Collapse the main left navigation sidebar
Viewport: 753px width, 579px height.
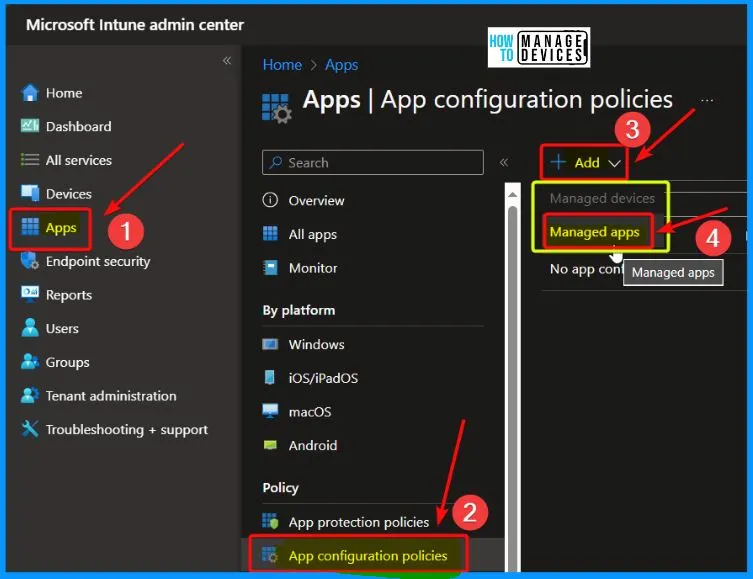pos(227,60)
